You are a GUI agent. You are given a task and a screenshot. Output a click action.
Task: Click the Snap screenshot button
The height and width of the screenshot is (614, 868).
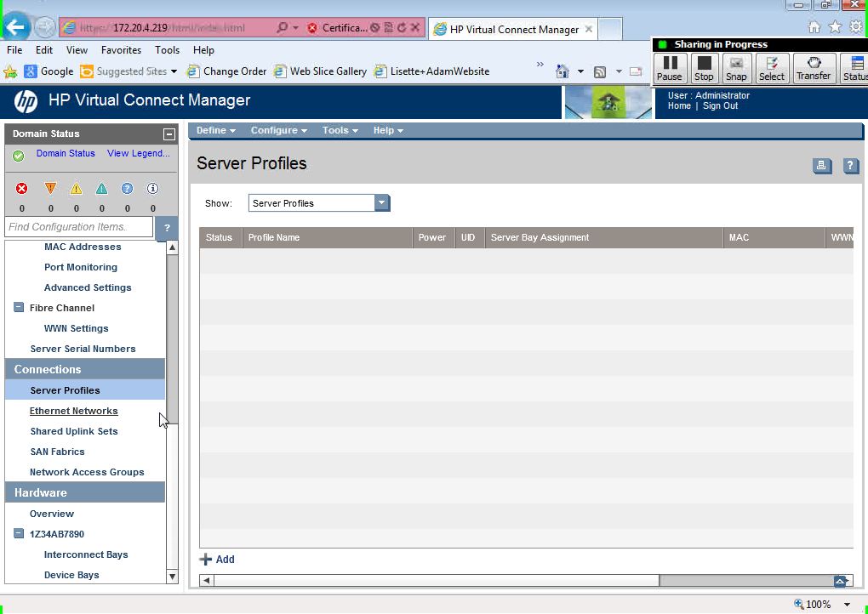click(x=736, y=69)
